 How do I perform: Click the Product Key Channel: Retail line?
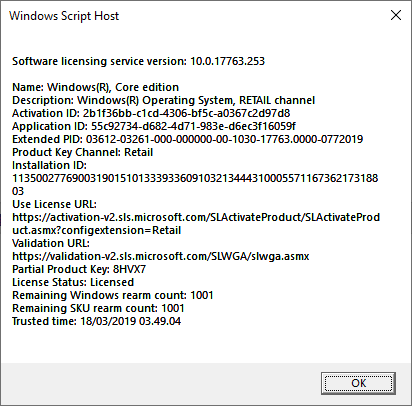[x=83, y=152]
